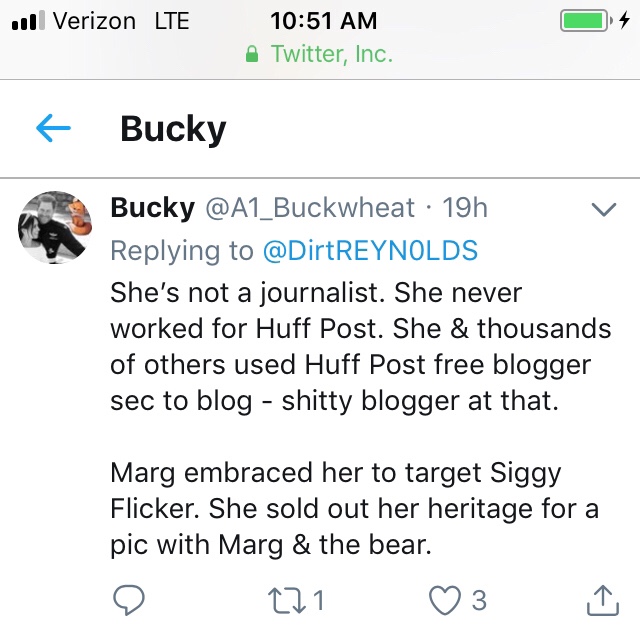
Task: Open the @DirtREYN0LDS profile link
Action: tap(370, 251)
